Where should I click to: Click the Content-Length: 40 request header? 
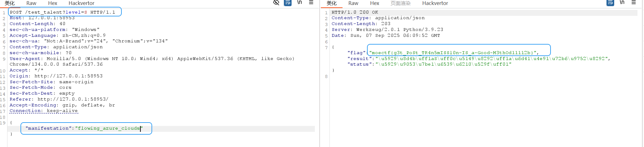37,24
